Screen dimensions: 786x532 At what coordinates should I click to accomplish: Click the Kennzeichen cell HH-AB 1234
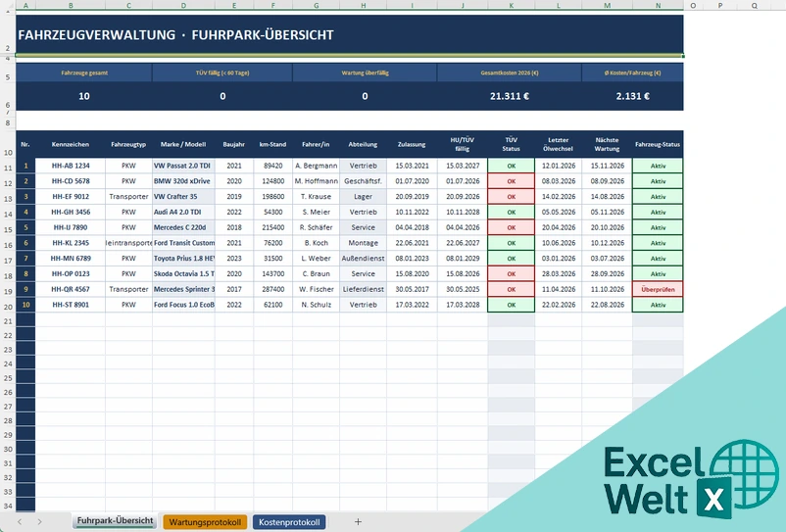click(x=71, y=166)
